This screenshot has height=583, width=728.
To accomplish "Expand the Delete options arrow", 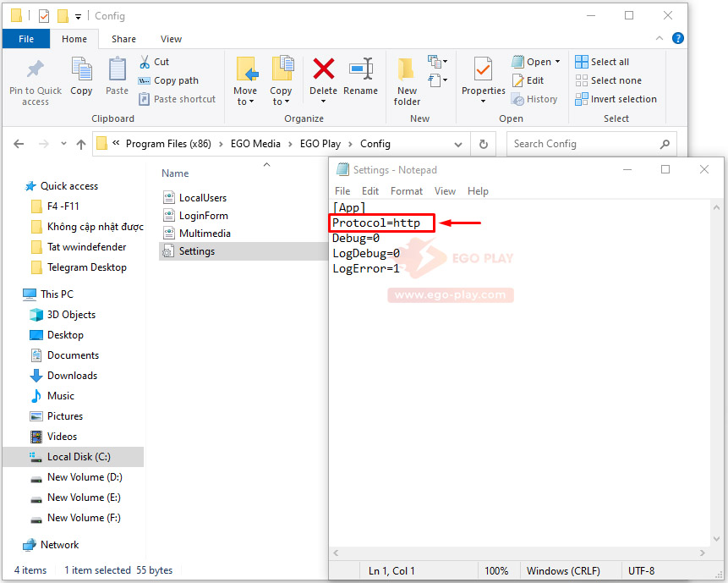I will point(324,102).
